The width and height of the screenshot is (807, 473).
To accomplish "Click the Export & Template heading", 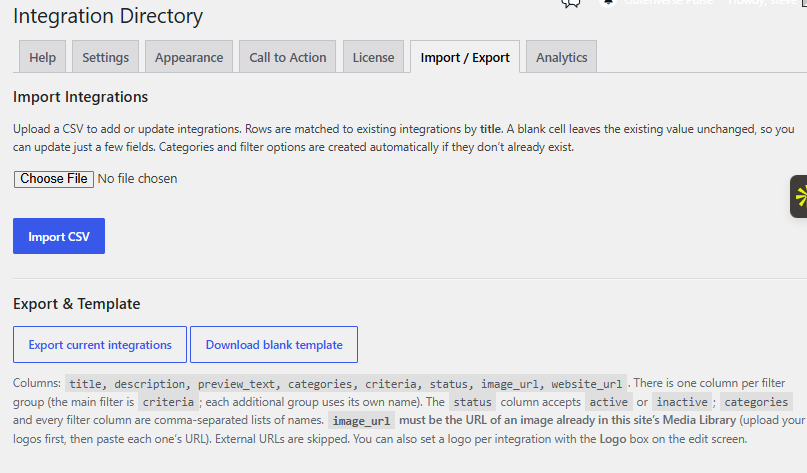I will (76, 304).
